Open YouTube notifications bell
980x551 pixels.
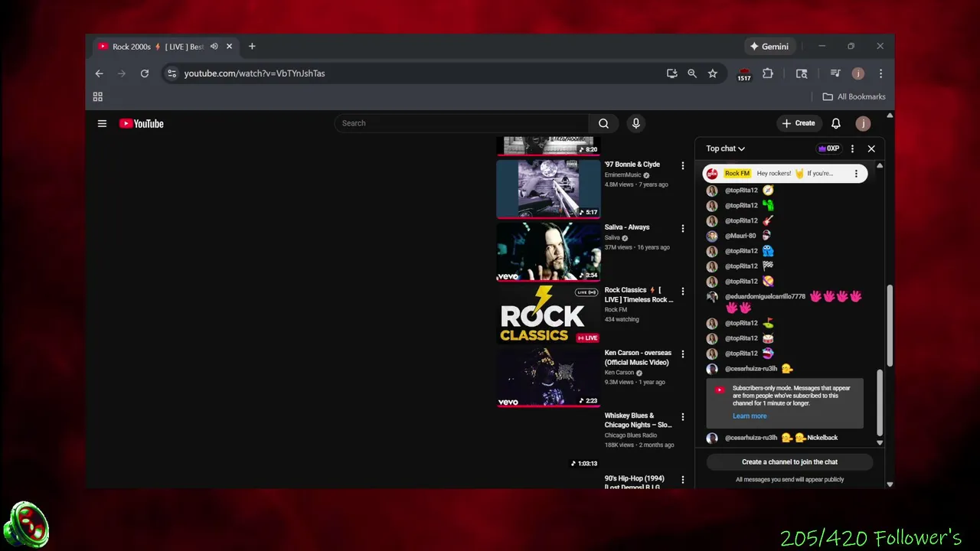(x=836, y=123)
